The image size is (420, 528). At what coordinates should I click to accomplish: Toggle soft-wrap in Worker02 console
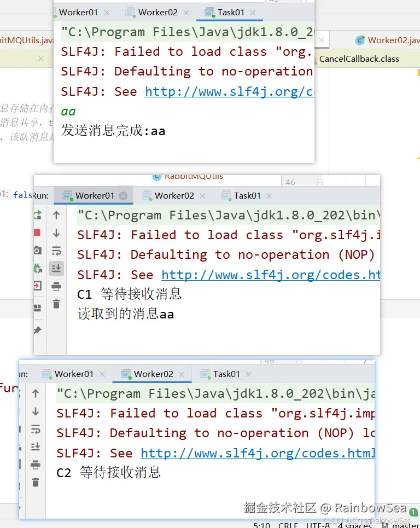(x=36, y=429)
